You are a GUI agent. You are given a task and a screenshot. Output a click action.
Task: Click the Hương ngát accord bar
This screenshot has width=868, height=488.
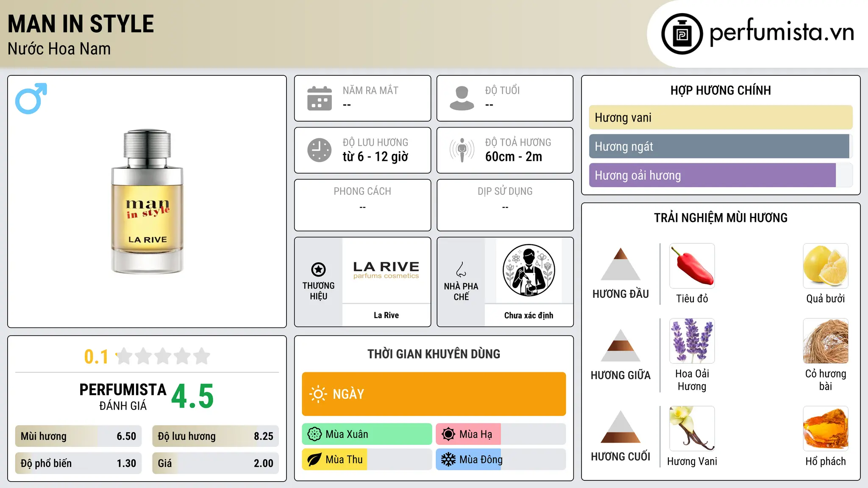point(721,146)
